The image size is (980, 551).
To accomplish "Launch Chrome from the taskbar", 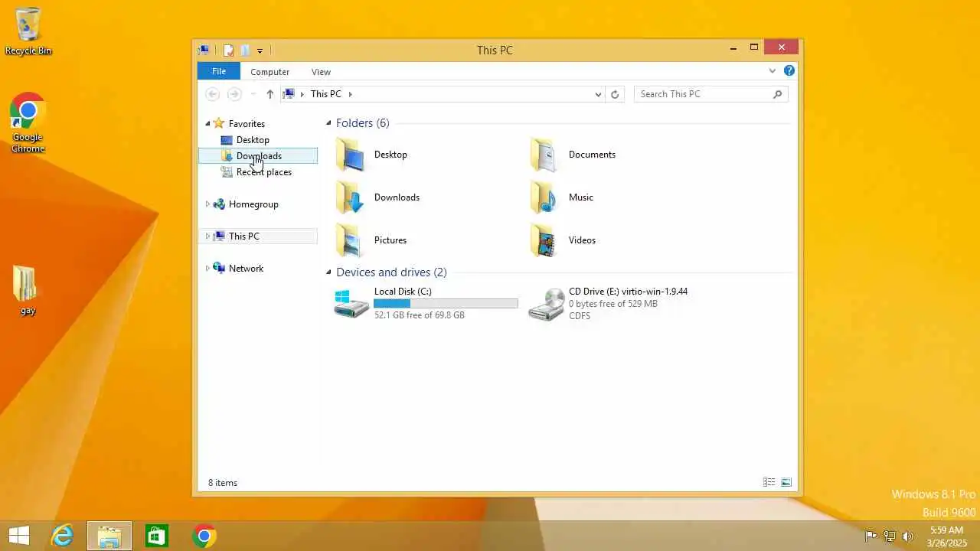I will tap(204, 536).
